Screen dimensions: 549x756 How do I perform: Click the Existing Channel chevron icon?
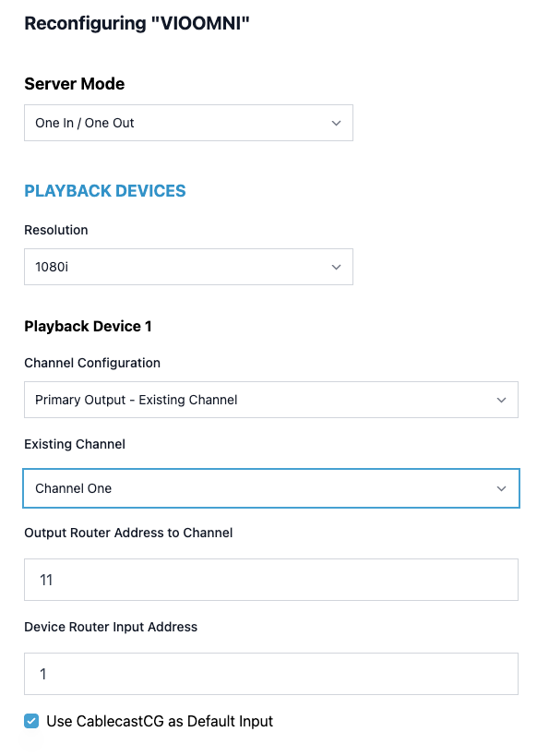(502, 488)
